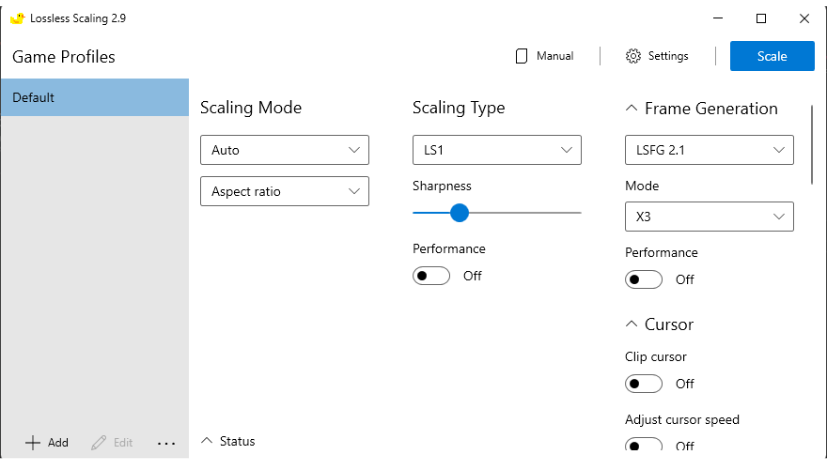This screenshot has height=465, width=827.
Task: Click the Sharpness slider handle
Action: (459, 212)
